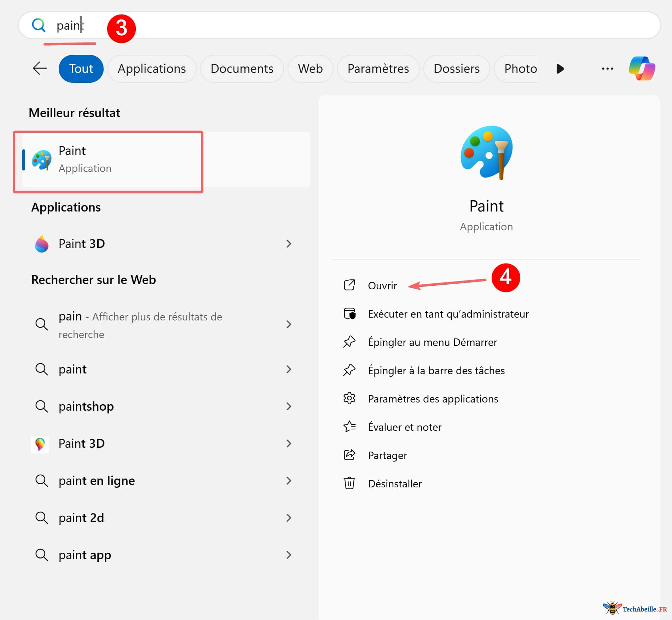Image resolution: width=672 pixels, height=620 pixels.
Task: Switch to the Paramètres filter tab
Action: click(x=378, y=69)
